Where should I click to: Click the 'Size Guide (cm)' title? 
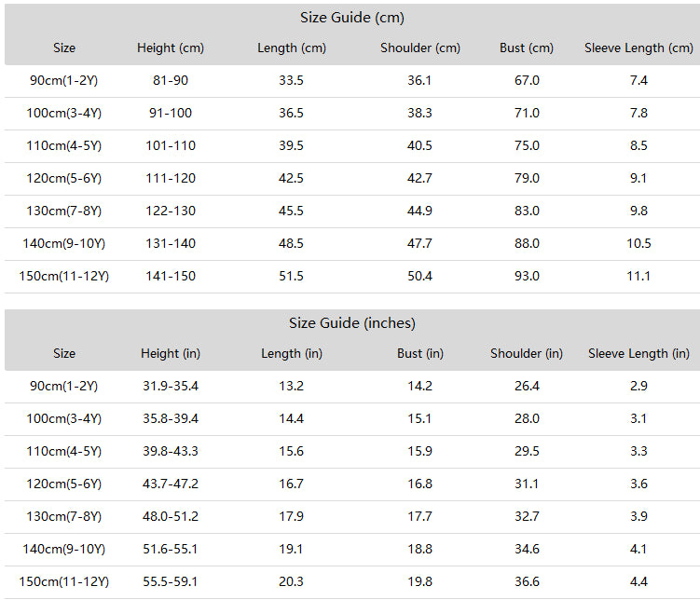[351, 18]
